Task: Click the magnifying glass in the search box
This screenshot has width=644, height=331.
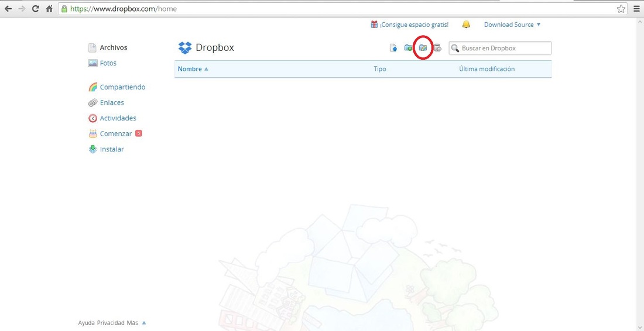Action: coord(455,49)
